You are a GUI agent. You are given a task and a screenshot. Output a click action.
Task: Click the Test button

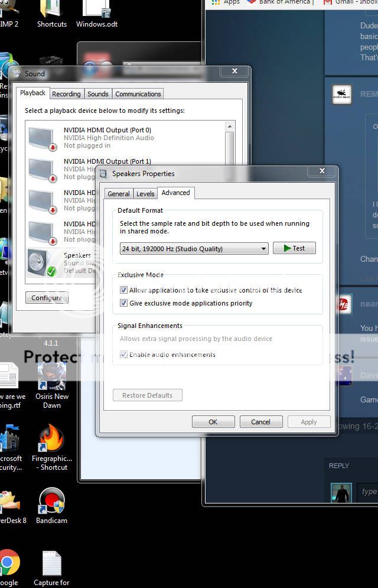click(x=294, y=248)
